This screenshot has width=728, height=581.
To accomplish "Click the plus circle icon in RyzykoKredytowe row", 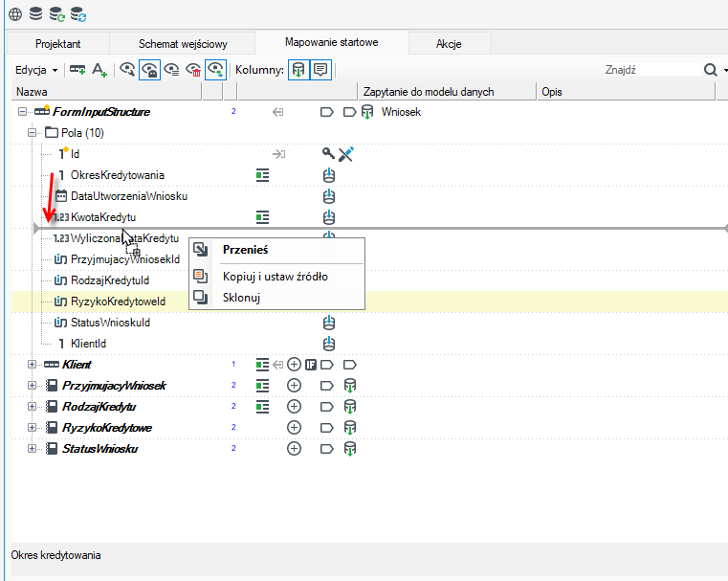I will 294,427.
